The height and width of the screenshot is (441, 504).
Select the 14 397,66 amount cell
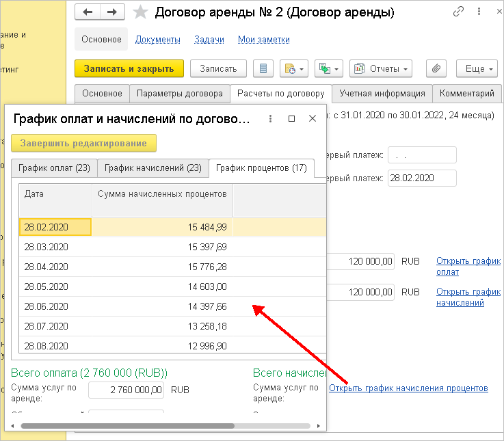[x=162, y=306]
